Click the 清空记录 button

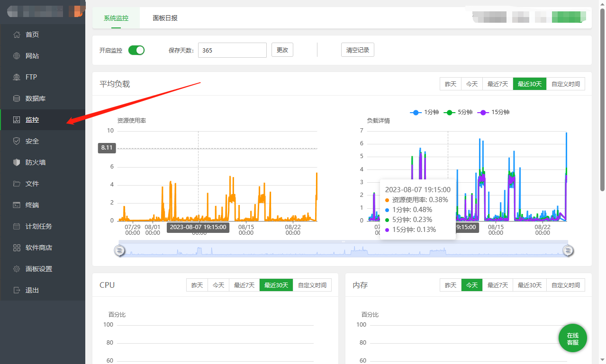click(358, 50)
